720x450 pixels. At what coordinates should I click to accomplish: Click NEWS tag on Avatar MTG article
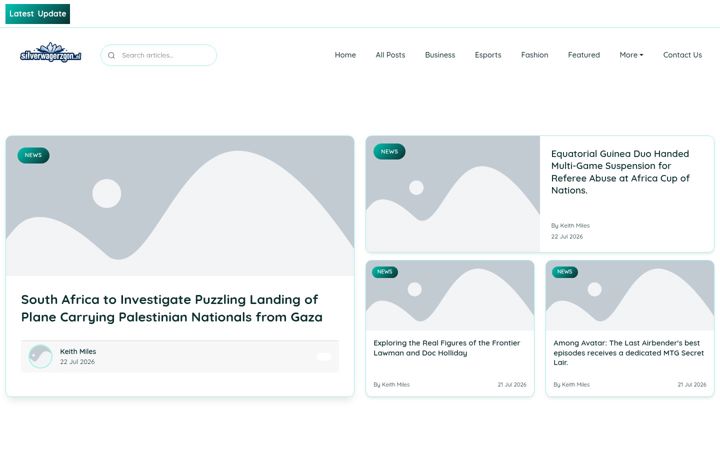(565, 272)
